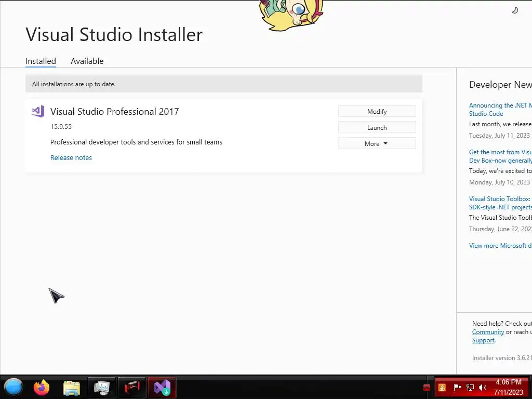The height and width of the screenshot is (399, 532).
Task: Open the 'Visual Studio Toolbox' news link
Action: [x=500, y=203]
